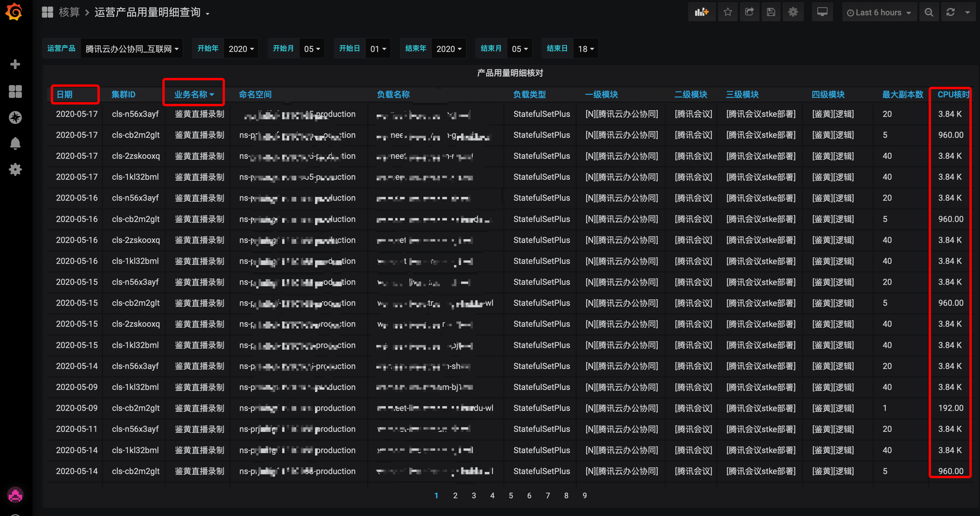Sort by the 负载名称 column header

tap(393, 94)
